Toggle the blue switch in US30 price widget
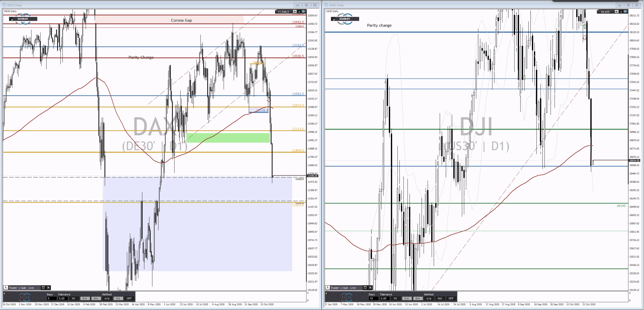The image size is (644, 310). click(625, 11)
